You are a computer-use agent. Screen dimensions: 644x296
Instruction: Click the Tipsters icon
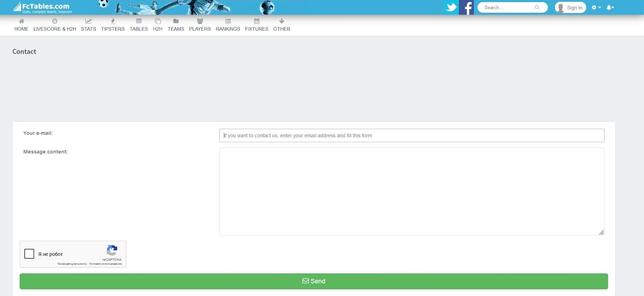113,21
